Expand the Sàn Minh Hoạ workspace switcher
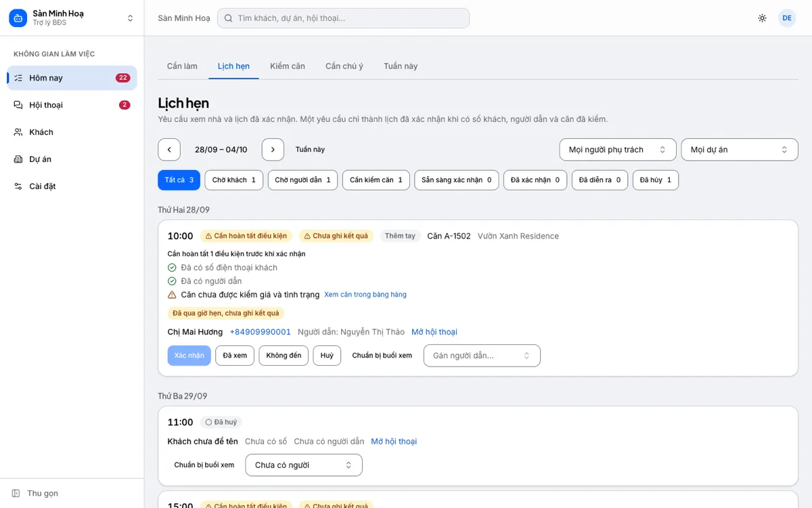The height and width of the screenshot is (508, 812). (x=131, y=18)
